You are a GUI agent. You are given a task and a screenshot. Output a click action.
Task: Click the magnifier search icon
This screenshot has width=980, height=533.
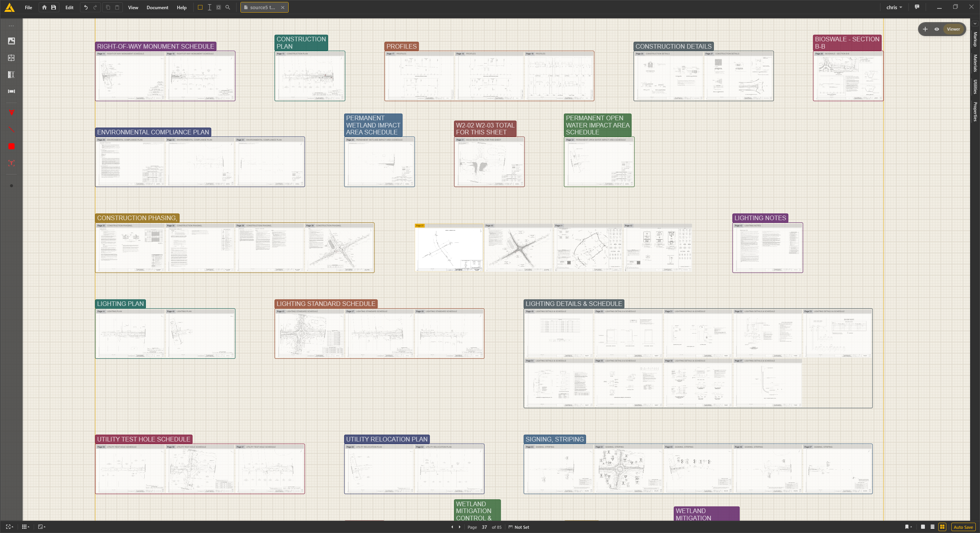(228, 7)
